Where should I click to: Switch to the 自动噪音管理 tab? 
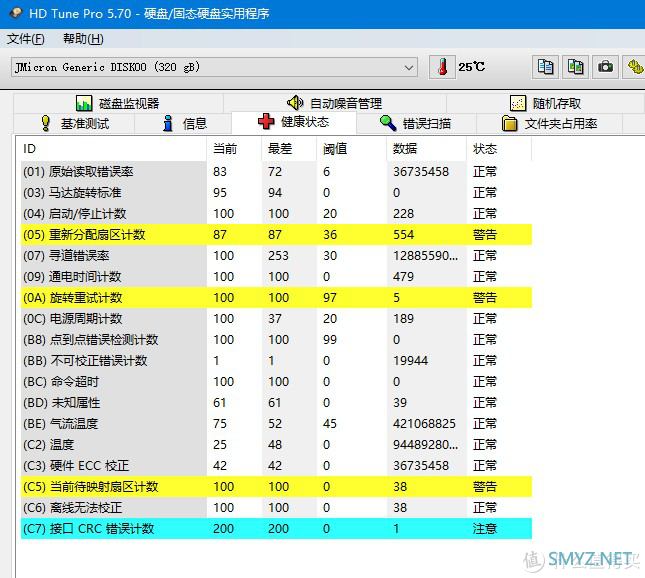335,103
